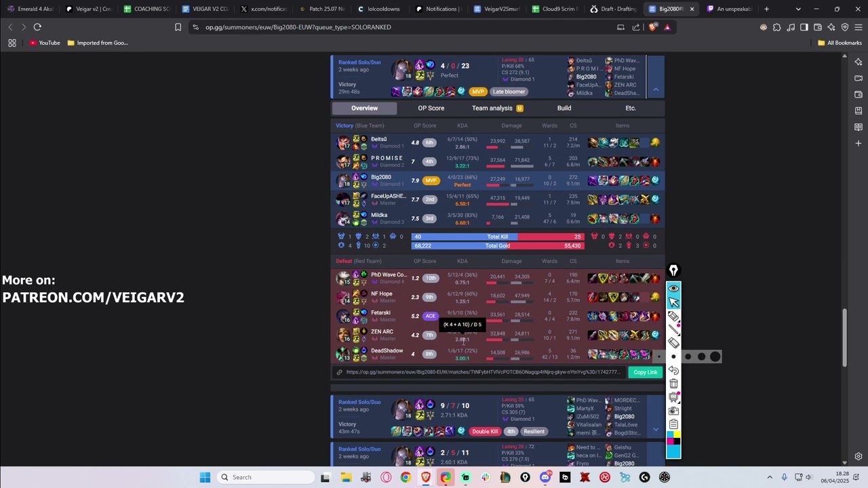The image size is (868, 488).
Task: Open P R O M I S E's profile
Action: 387,158
